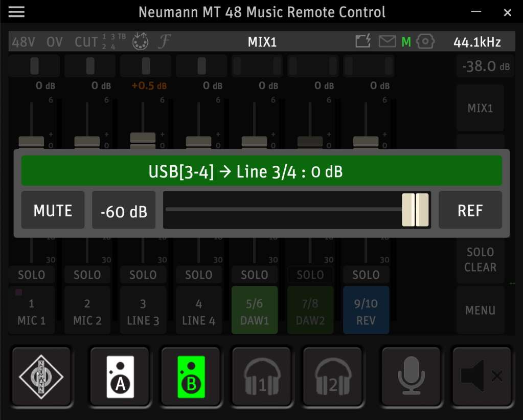523x420 pixels.
Task: Click the USB to Line 3/4 level slider
Action: coord(297,210)
